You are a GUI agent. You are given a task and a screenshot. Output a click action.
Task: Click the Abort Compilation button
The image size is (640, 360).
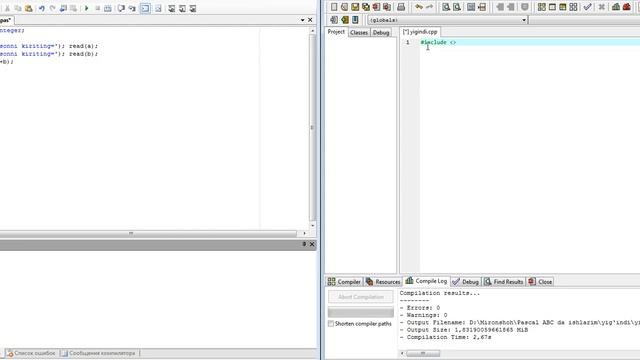pyautogui.click(x=361, y=297)
